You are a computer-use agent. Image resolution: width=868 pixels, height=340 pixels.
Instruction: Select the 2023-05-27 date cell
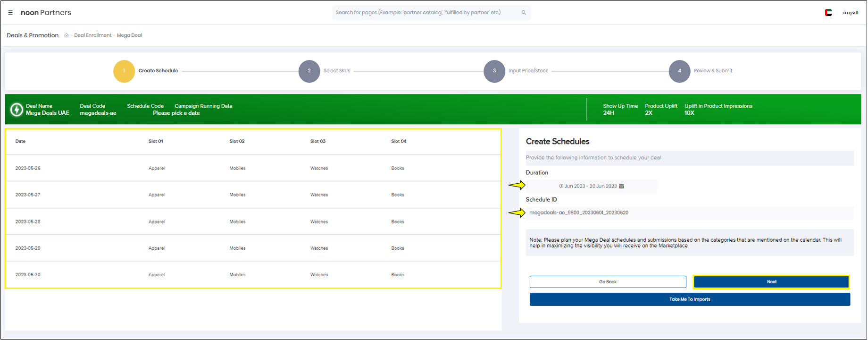click(28, 195)
